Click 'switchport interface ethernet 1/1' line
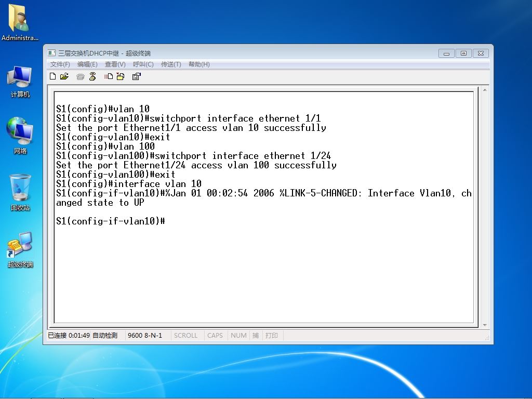Image resolution: width=532 pixels, height=399 pixels. (188, 118)
